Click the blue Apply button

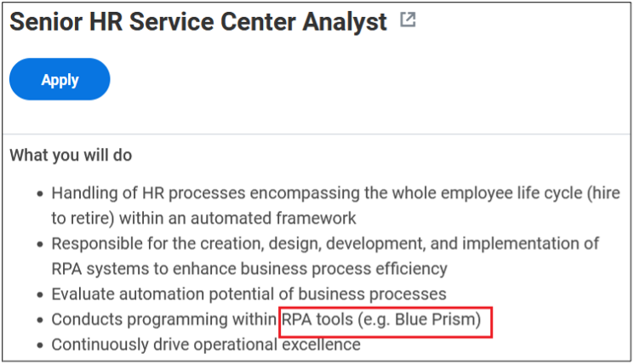pyautogui.click(x=60, y=79)
